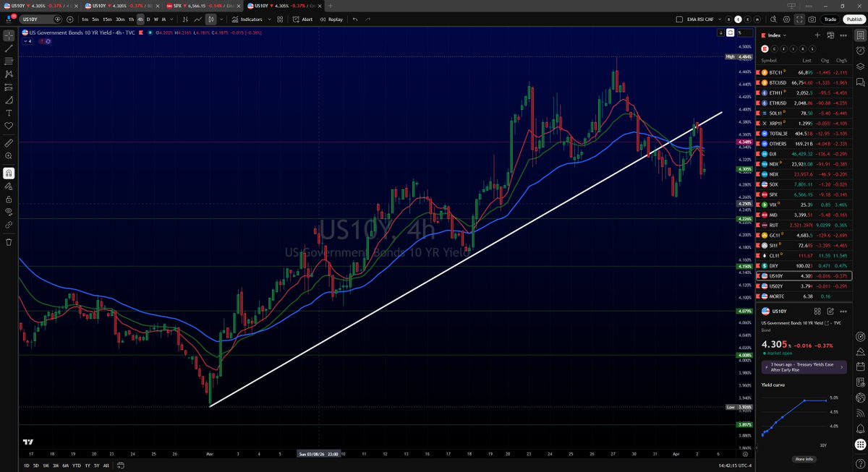The height and width of the screenshot is (472, 868).
Task: Switch to the SPX browser tab
Action: click(203, 5)
